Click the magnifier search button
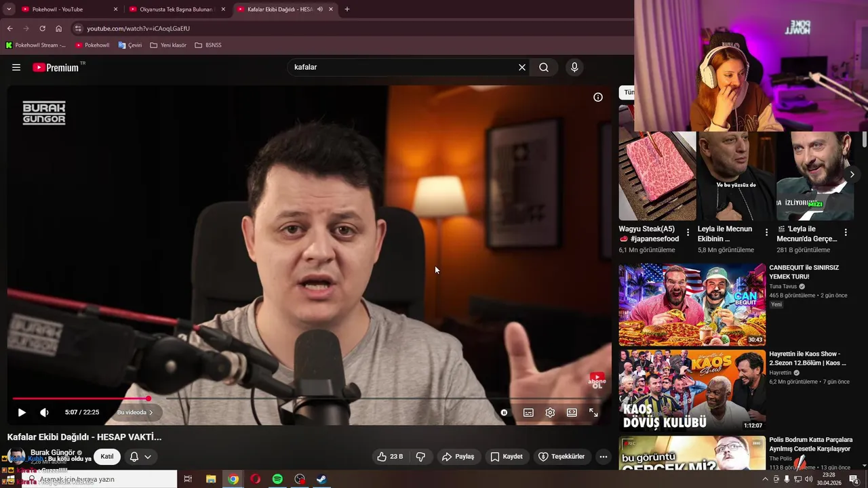Image resolution: width=868 pixels, height=488 pixels. (544, 67)
